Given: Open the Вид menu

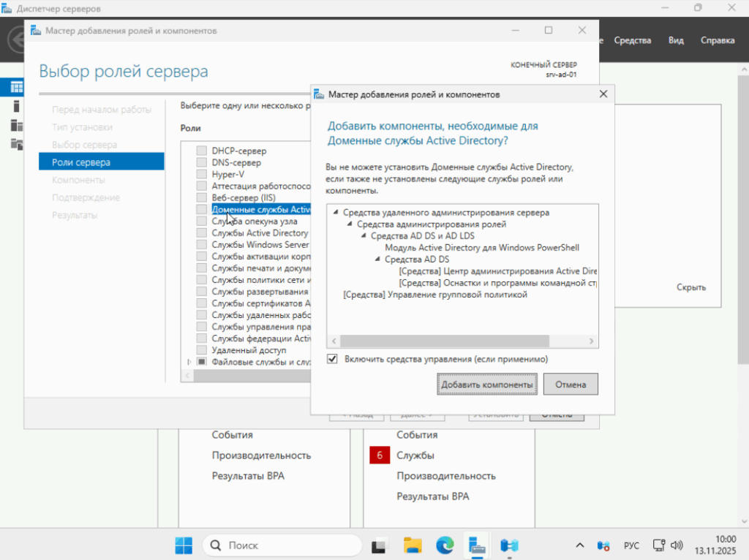Looking at the screenshot, I should pos(676,40).
